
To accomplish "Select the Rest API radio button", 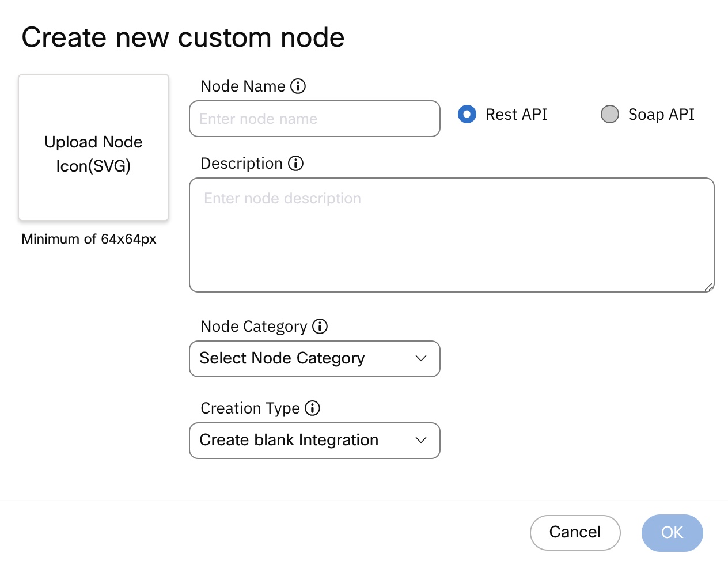I will (467, 114).
